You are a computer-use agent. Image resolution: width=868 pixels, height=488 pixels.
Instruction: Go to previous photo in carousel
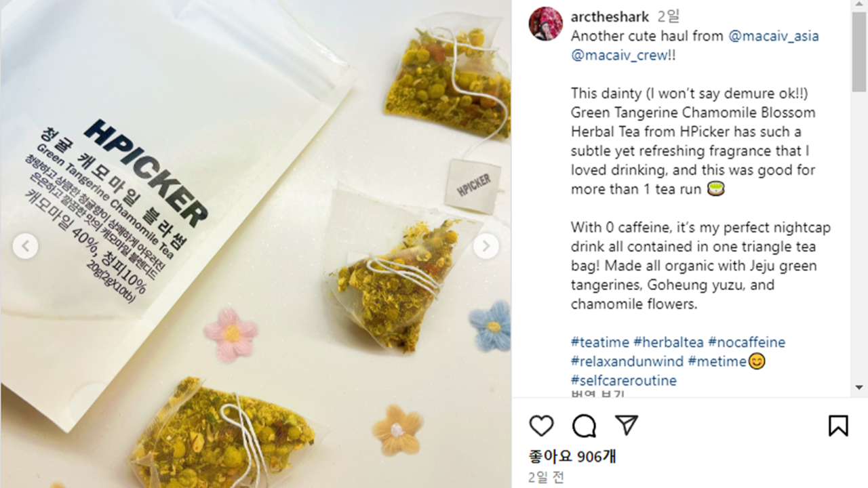pyautogui.click(x=25, y=247)
